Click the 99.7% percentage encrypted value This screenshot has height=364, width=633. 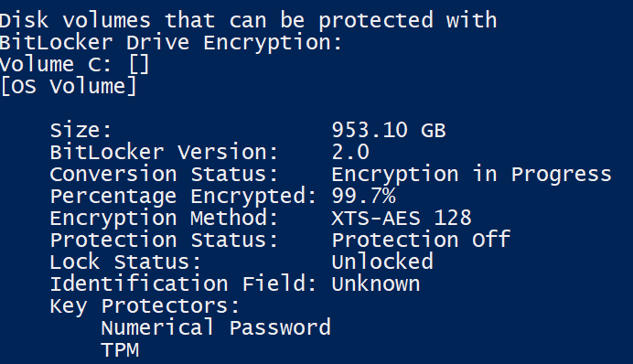pos(363,196)
